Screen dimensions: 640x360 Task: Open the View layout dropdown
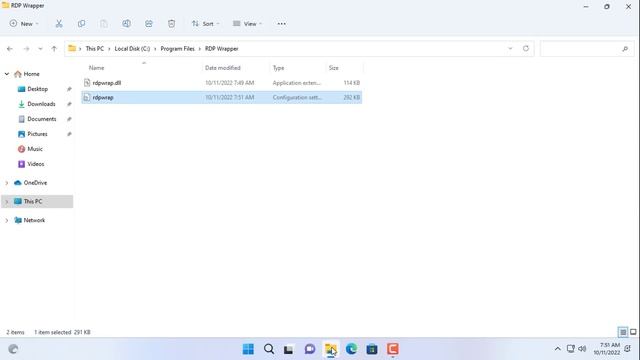247,24
